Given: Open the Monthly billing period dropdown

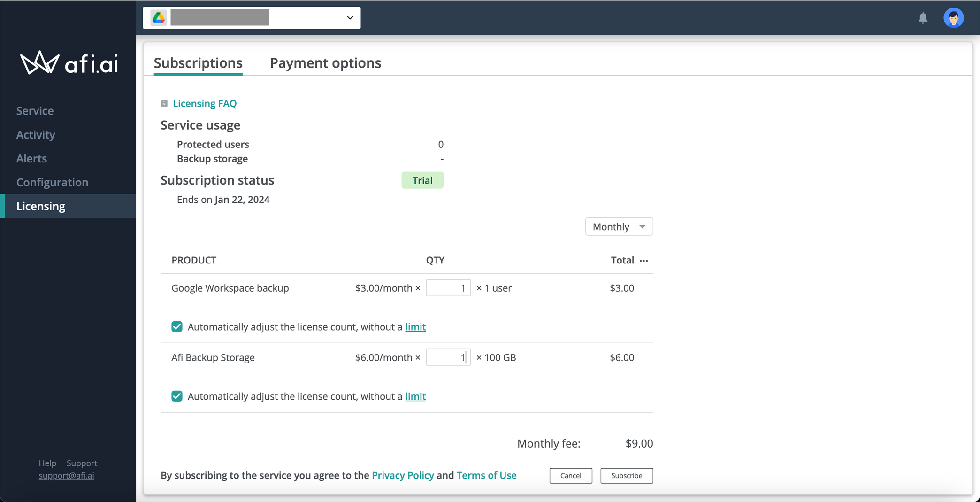Looking at the screenshot, I should coord(619,227).
